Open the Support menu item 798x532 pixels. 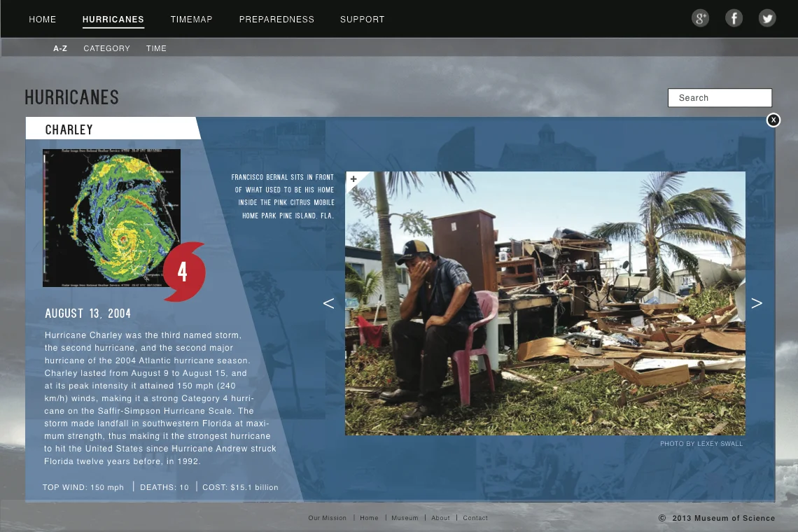(363, 20)
